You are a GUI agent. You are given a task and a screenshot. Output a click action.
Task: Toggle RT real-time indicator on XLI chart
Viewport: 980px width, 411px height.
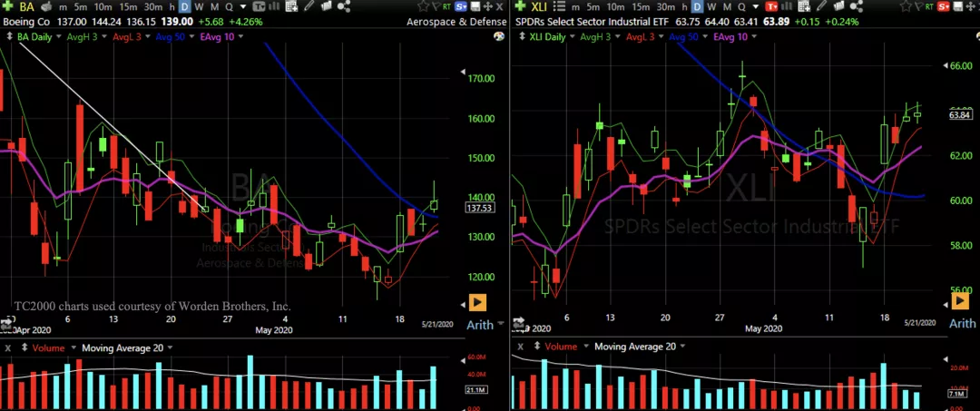pyautogui.click(x=929, y=6)
